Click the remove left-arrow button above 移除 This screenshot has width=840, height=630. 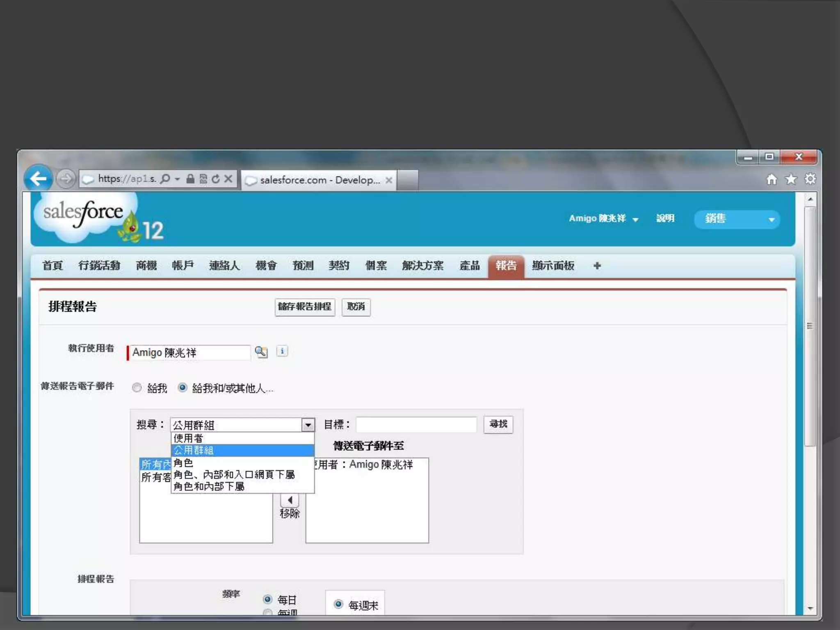tap(290, 500)
